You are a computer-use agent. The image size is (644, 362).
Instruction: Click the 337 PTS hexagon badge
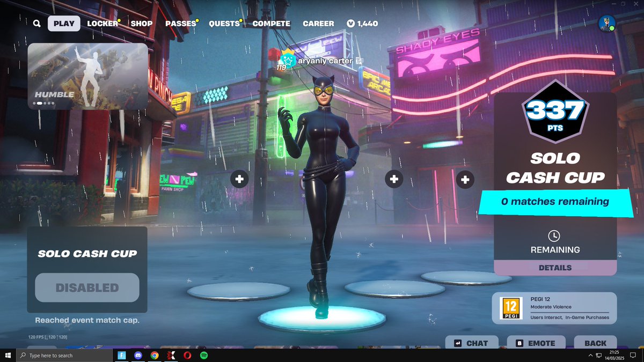pyautogui.click(x=555, y=112)
